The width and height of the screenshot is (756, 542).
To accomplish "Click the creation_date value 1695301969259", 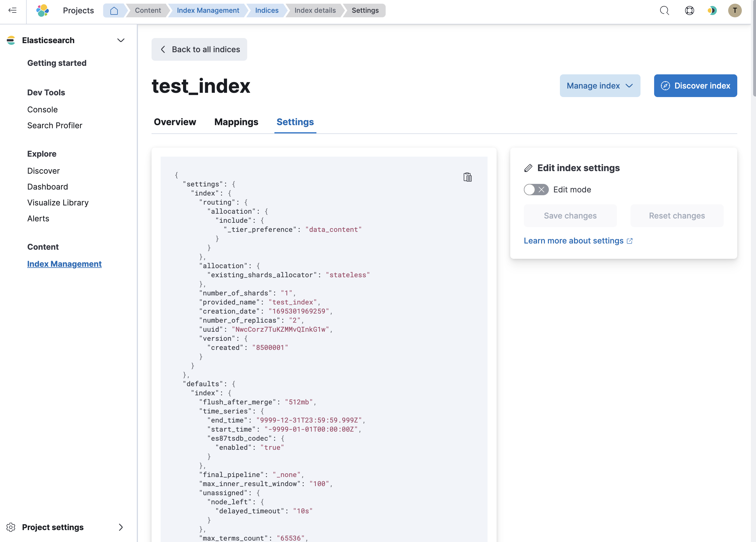I will pyautogui.click(x=299, y=311).
